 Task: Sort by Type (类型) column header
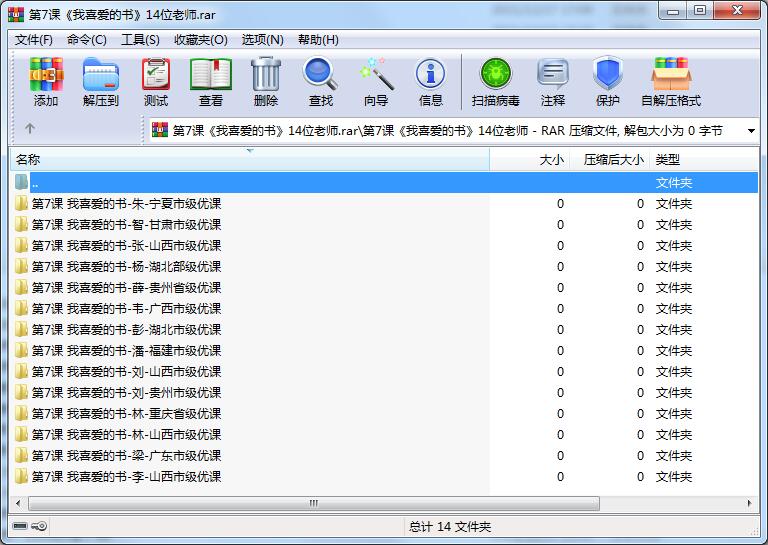pyautogui.click(x=703, y=160)
